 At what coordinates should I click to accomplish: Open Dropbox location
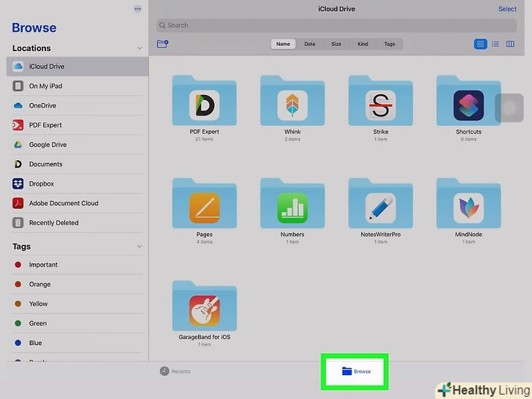(77, 183)
